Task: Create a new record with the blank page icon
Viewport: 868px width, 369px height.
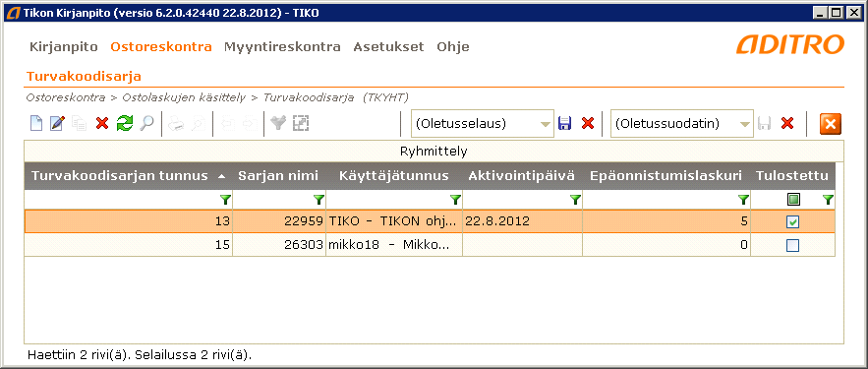Action: pyautogui.click(x=36, y=124)
